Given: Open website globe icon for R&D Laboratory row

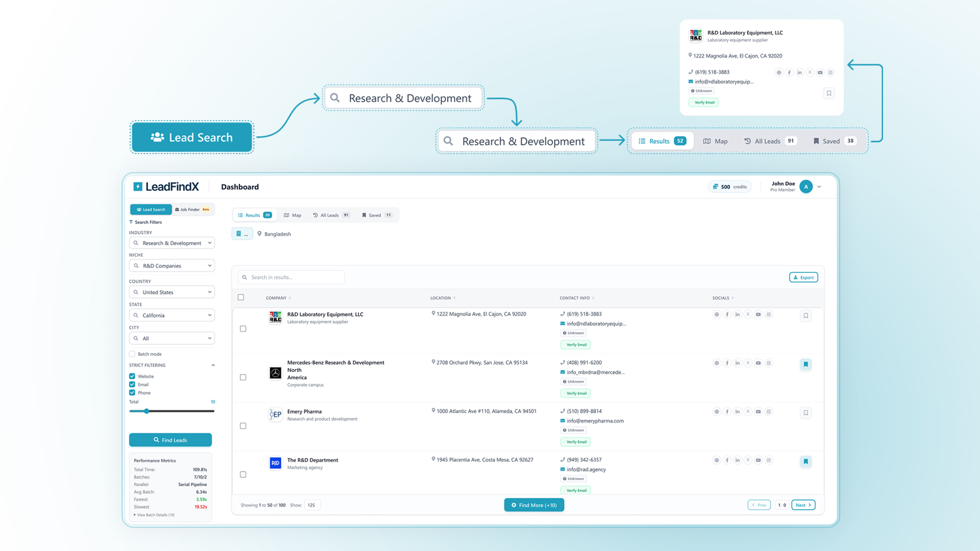Looking at the screenshot, I should (717, 314).
